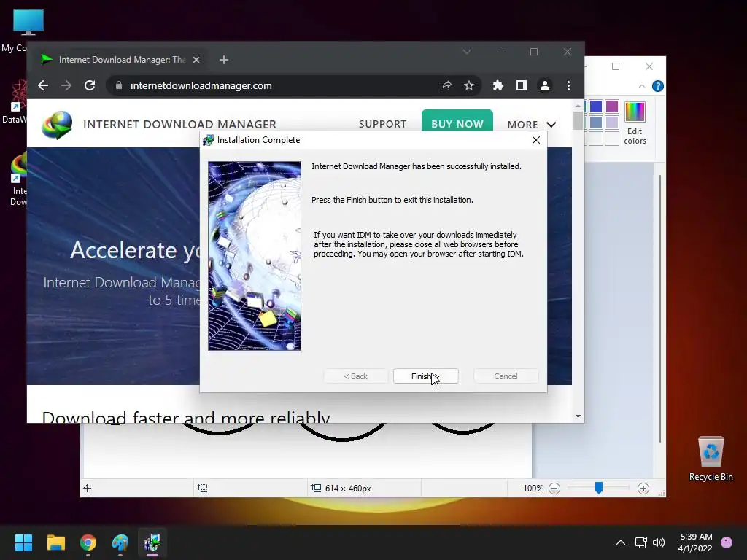The image size is (747, 560).
Task: Open Chrome profile avatar
Action: [x=544, y=86]
